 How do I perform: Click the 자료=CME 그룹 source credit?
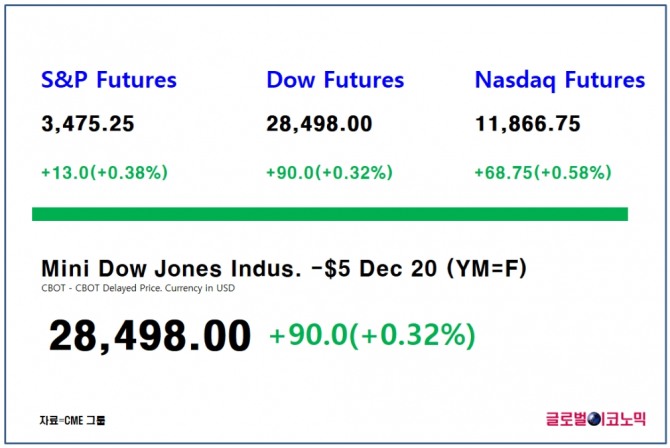[72, 419]
